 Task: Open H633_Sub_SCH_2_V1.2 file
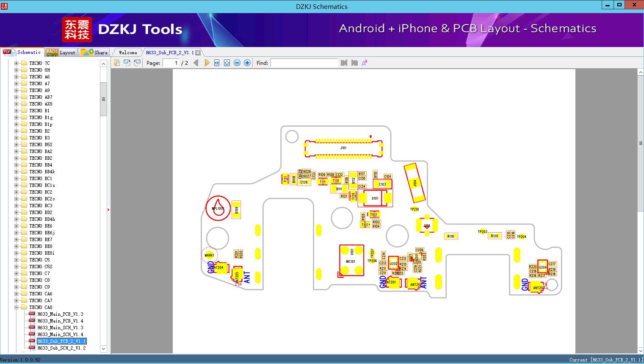(61, 348)
